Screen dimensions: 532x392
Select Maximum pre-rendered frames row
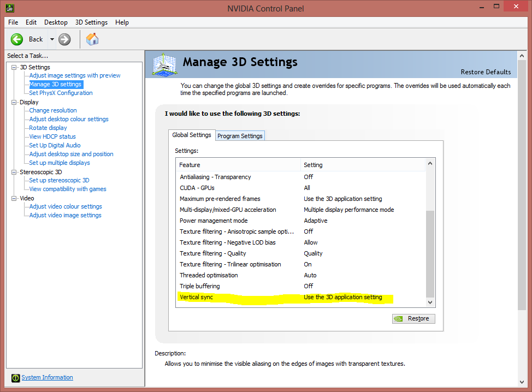pyautogui.click(x=301, y=199)
